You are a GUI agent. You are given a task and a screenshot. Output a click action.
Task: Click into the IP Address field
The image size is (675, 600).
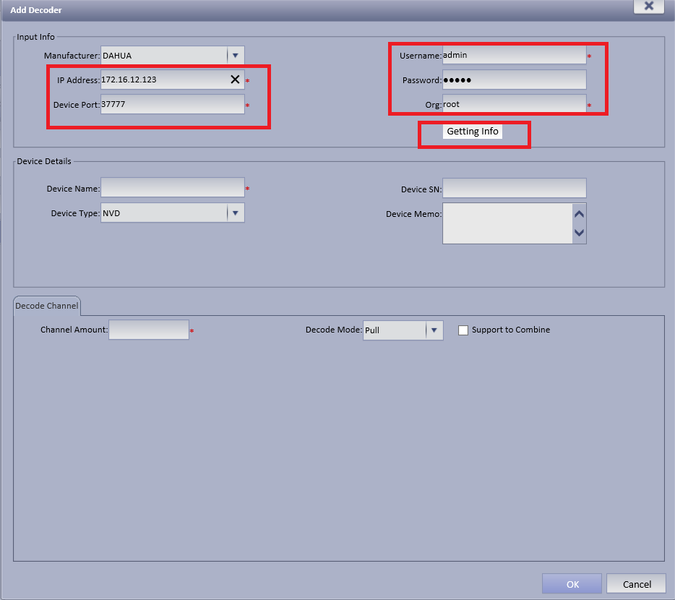pyautogui.click(x=173, y=80)
